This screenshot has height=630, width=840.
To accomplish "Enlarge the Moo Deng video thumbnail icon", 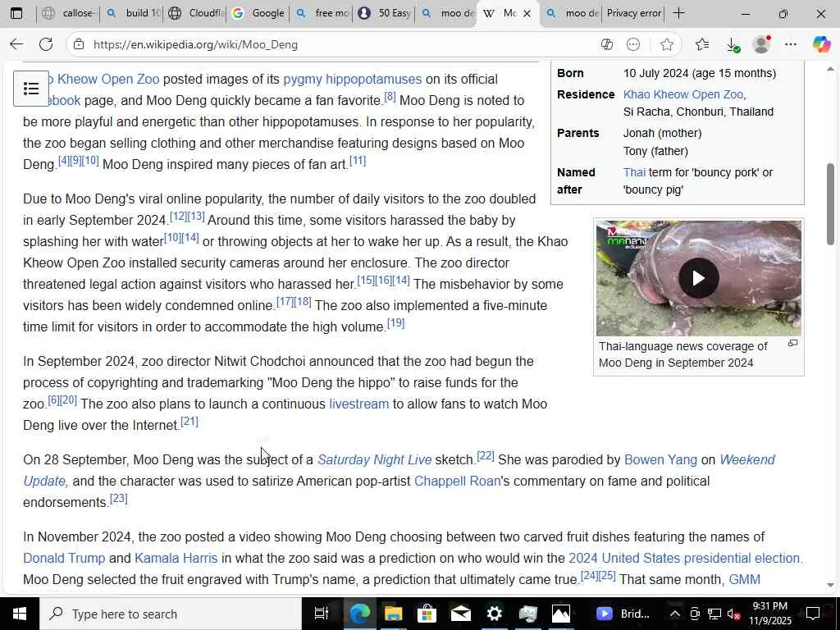I will [792, 344].
